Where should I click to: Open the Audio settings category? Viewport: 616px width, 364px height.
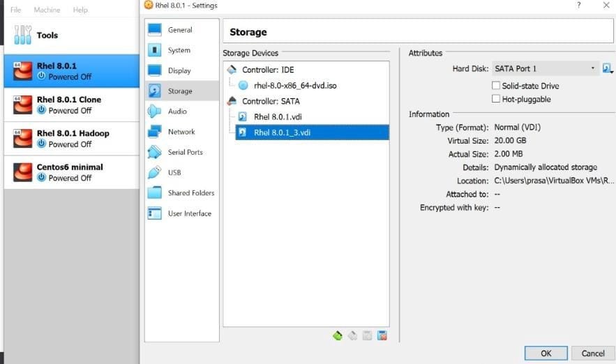(x=181, y=112)
